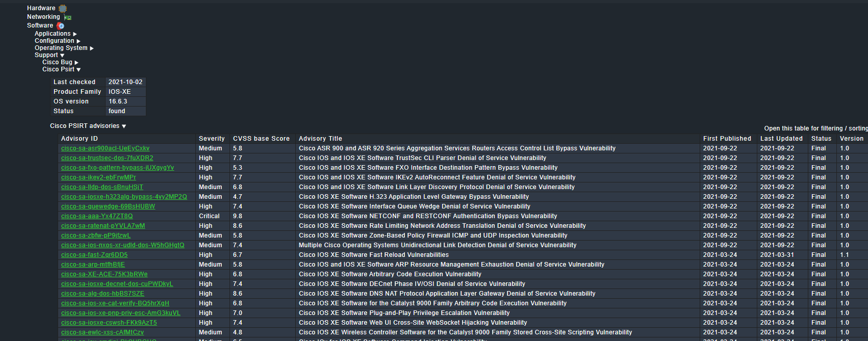This screenshot has height=341, width=868.
Task: Click the Fast Reload Vulnerabilities title
Action: [x=374, y=255]
